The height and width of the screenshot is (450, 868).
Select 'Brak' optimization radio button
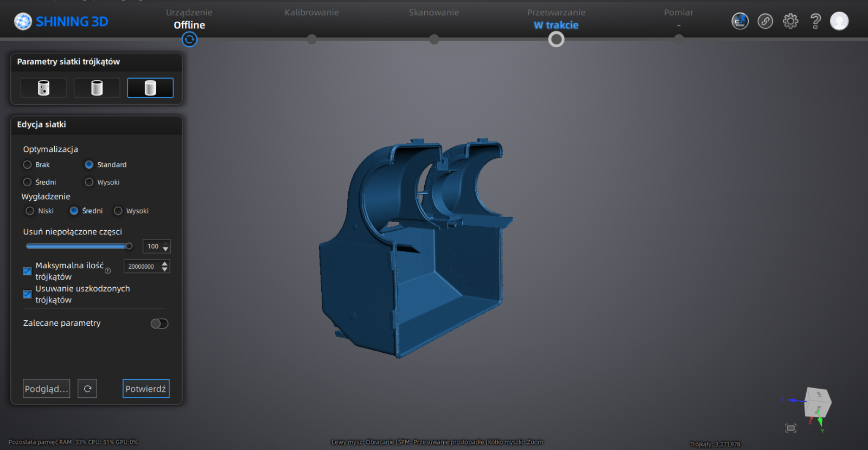[28, 165]
